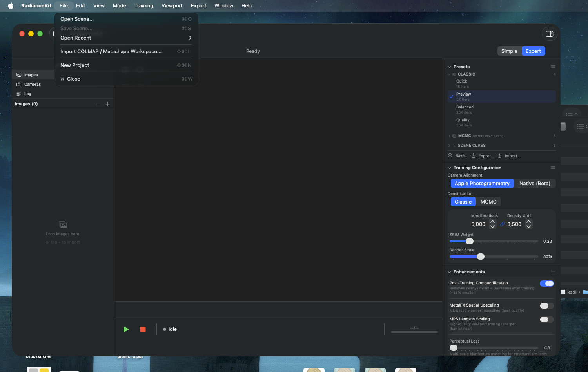
Task: Click the Max Iterations 5,000 field
Action: (478, 224)
